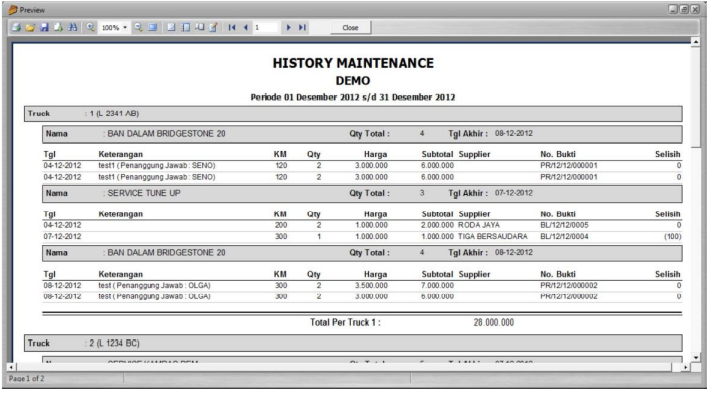Click the vertical scrollbar thumb
Viewport: 709px width, 393px height.
[x=695, y=96]
